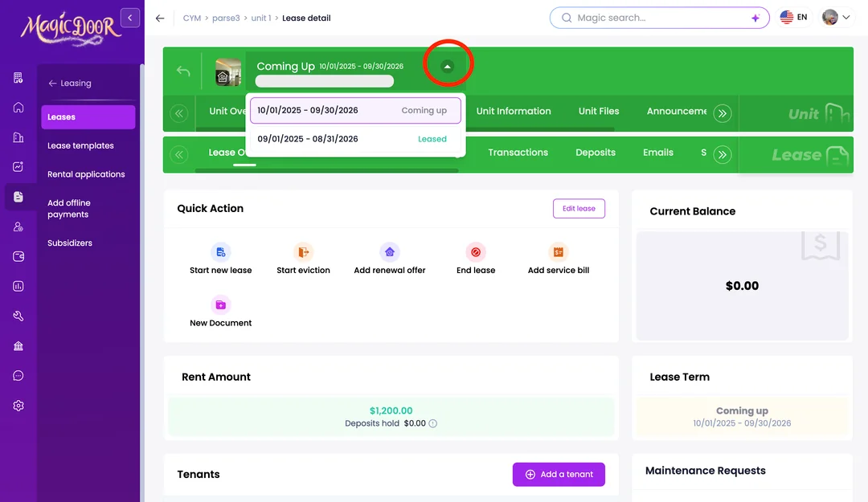Click the Add a tenant button
Screen dimensions: 868x502
(559, 475)
